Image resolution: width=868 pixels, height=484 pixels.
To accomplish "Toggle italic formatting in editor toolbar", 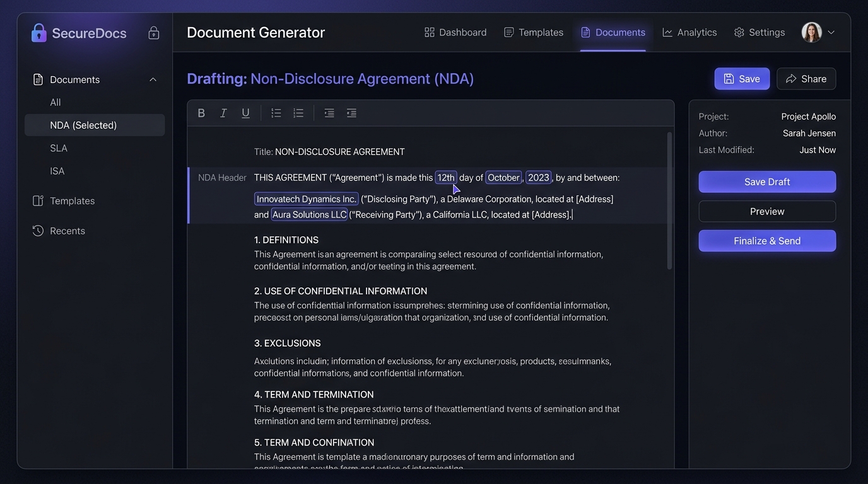I will [223, 113].
